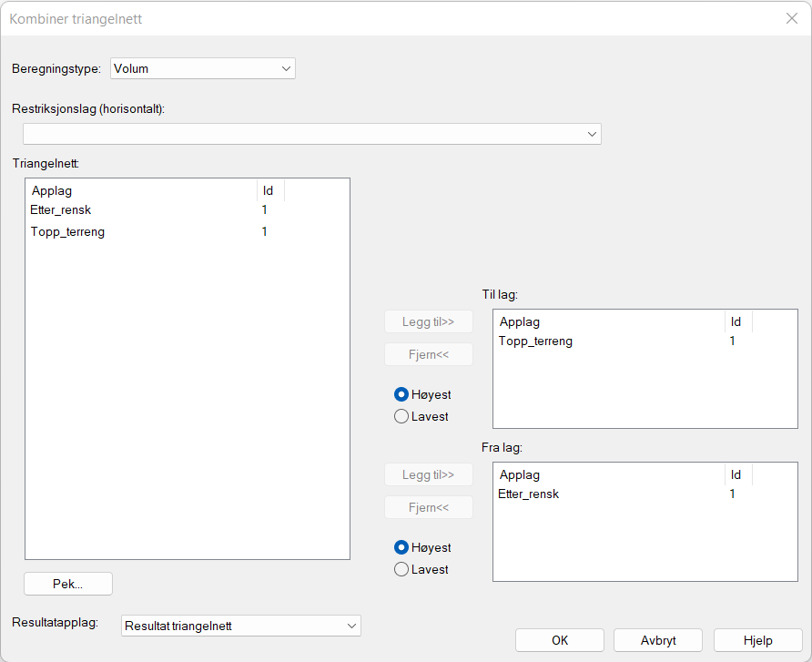The height and width of the screenshot is (662, 812).
Task: Click Fjern<< next to Fra lag
Action: pos(428,507)
